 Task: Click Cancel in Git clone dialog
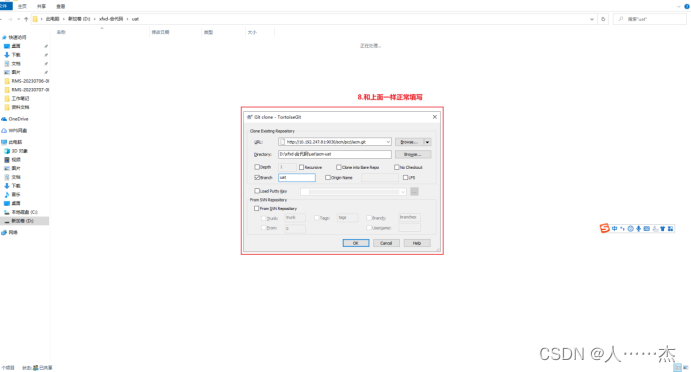386,243
